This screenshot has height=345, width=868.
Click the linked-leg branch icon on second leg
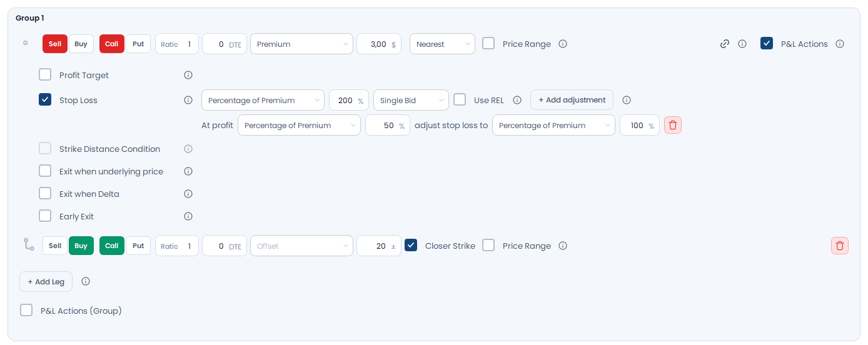(29, 244)
